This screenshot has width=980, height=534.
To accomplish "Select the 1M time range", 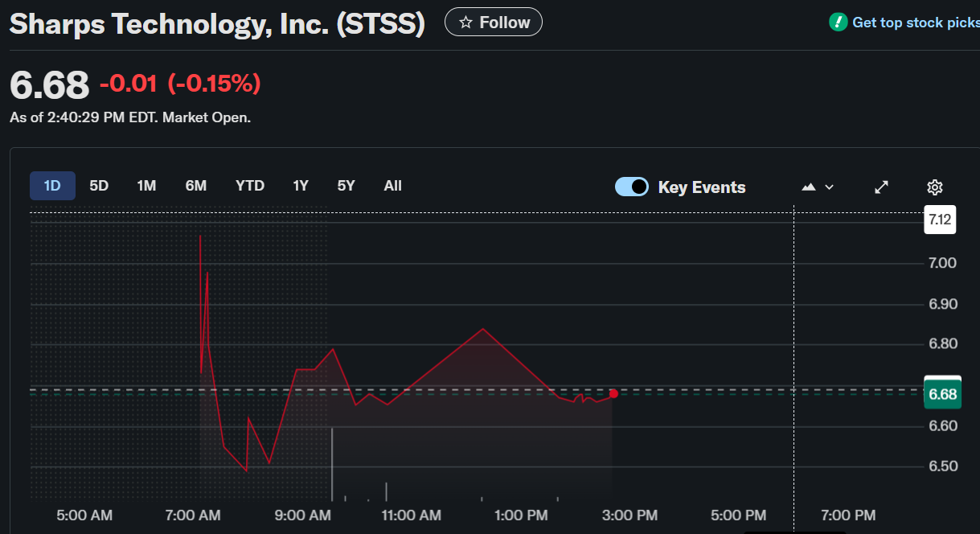I will click(146, 186).
